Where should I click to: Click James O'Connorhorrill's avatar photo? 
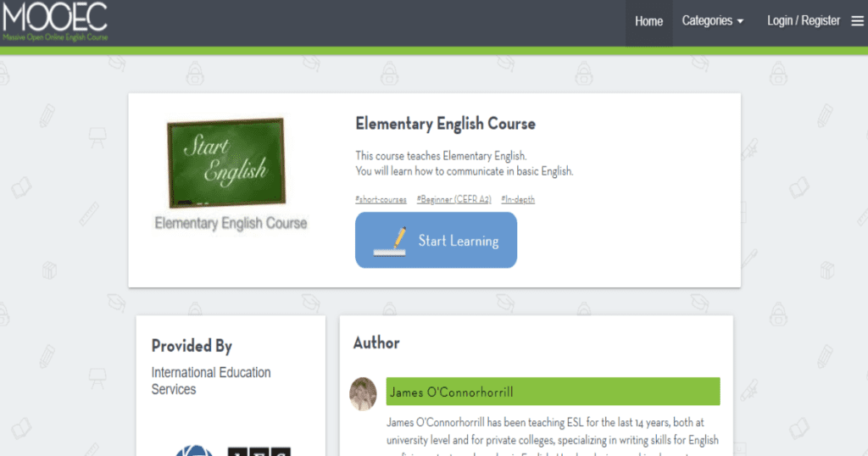click(363, 393)
